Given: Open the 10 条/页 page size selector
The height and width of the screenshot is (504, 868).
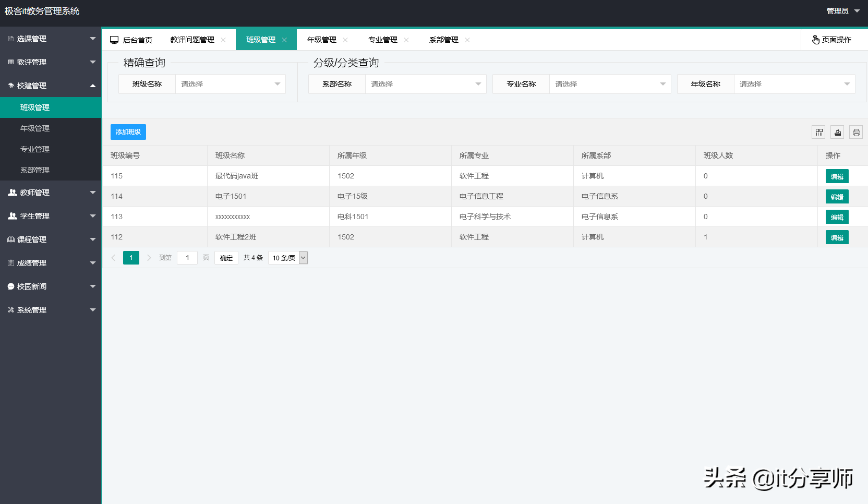Looking at the screenshot, I should point(287,257).
